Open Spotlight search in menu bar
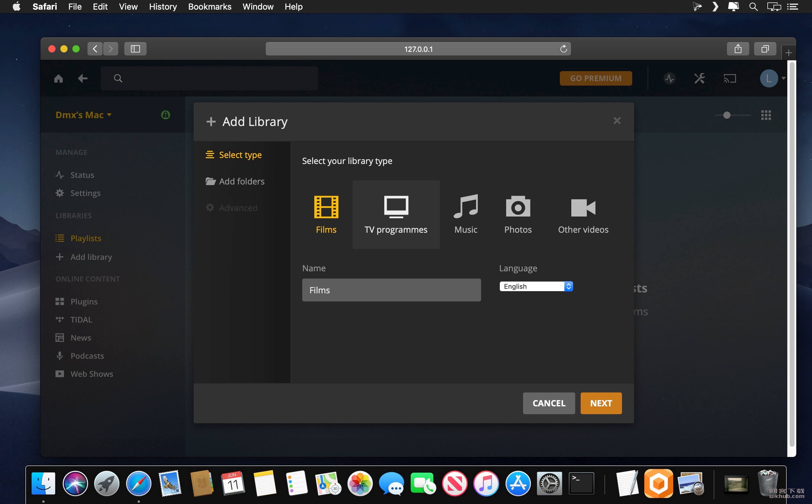812x504 pixels. coord(753,7)
